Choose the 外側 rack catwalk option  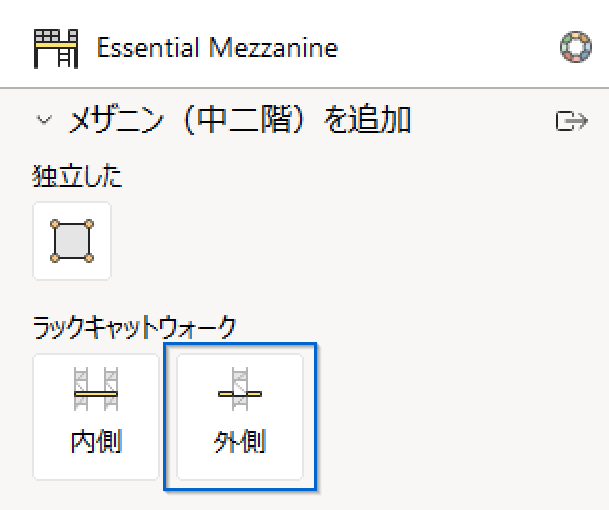(240, 417)
